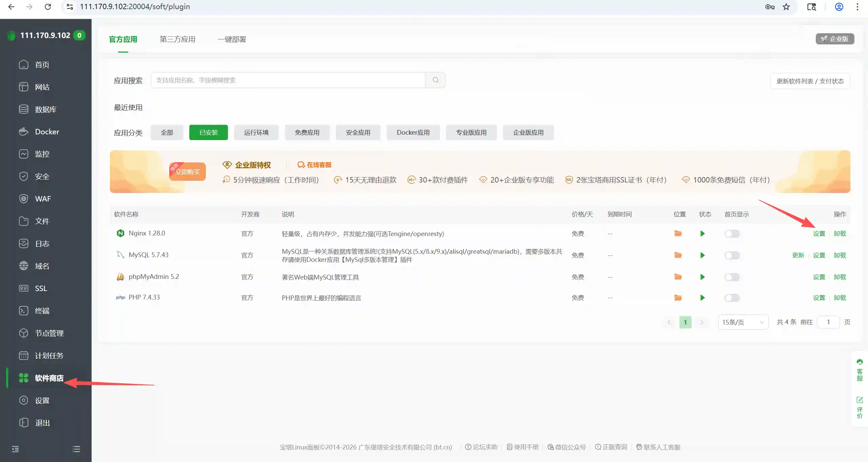Filter by 安全应用 category

(x=358, y=132)
